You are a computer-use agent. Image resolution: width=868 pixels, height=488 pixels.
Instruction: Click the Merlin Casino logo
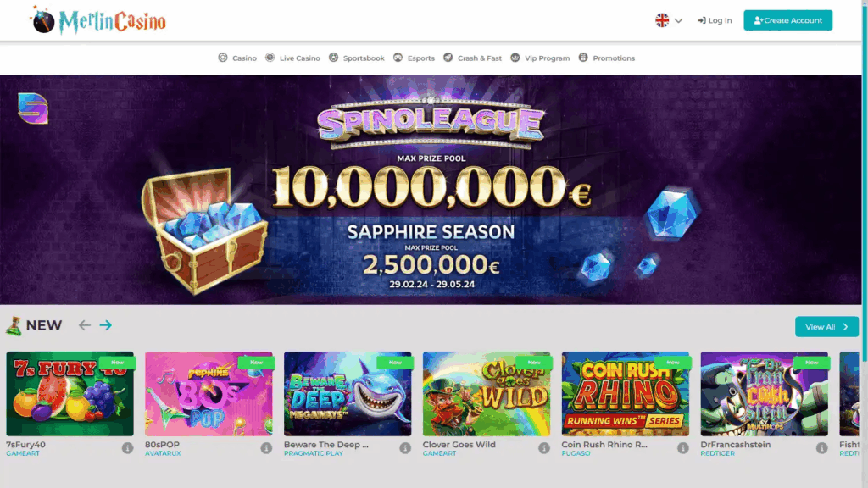click(x=98, y=20)
